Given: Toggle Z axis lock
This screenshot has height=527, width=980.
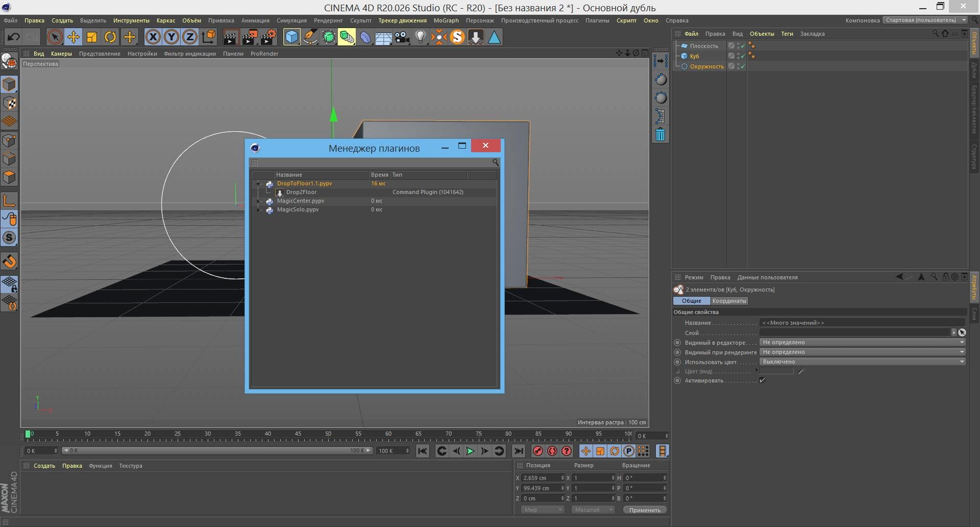Looking at the screenshot, I should click(190, 37).
